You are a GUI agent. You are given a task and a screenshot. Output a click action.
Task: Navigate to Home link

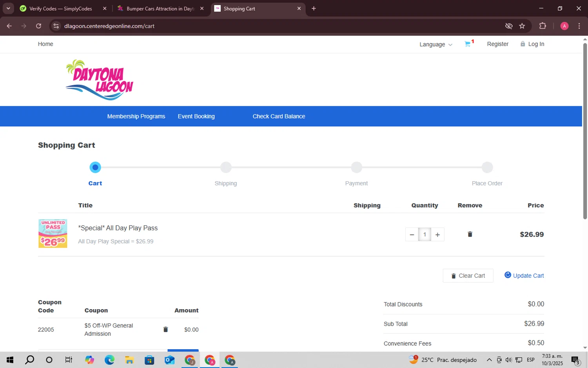(45, 44)
